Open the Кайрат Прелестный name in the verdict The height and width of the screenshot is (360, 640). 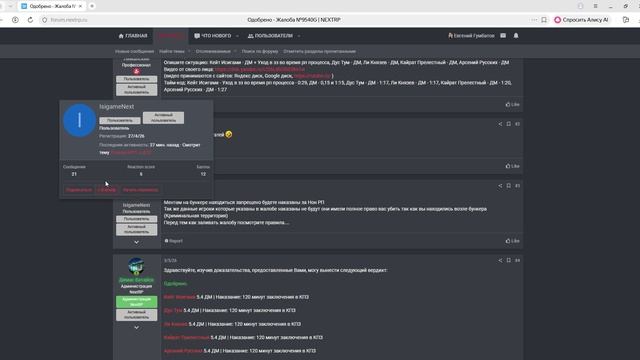[x=186, y=338]
